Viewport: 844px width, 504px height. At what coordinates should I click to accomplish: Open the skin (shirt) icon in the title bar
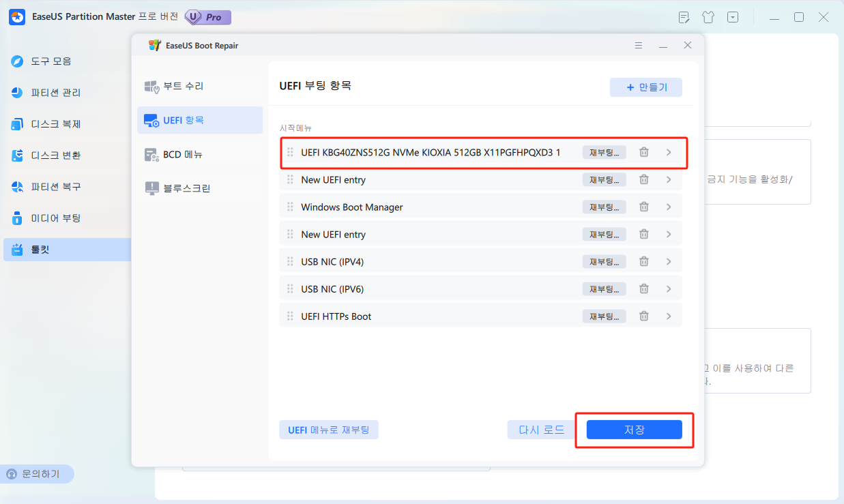point(708,17)
